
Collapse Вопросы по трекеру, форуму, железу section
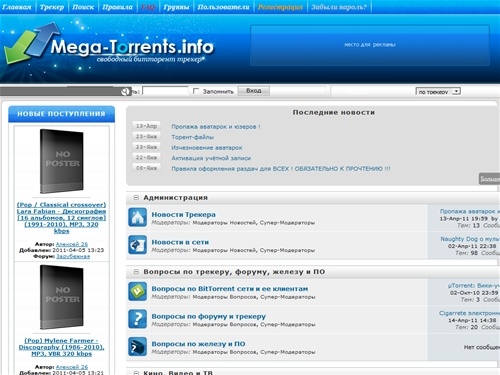pos(136,272)
